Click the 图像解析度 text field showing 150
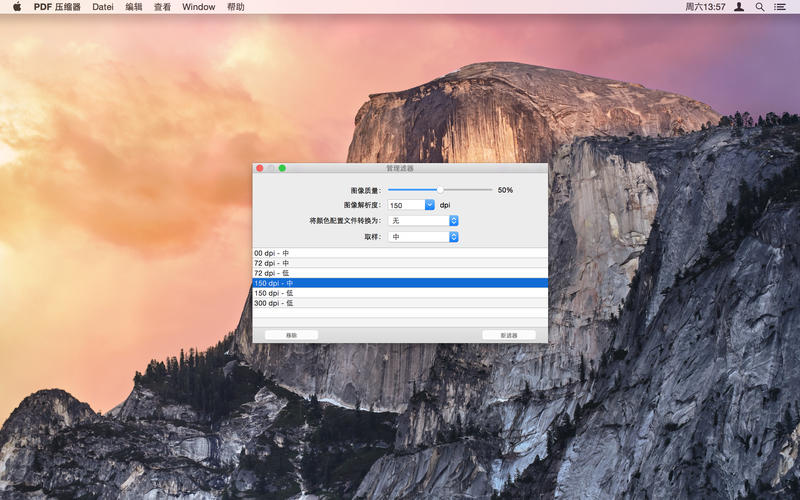This screenshot has width=800, height=500. (x=405, y=205)
